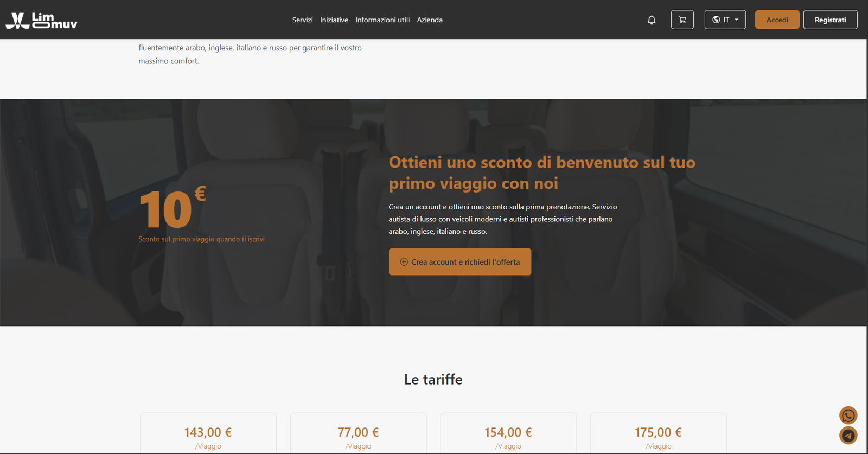Select the 175,00 € tariff card
Viewport: 868px width, 454px height.
659,433
